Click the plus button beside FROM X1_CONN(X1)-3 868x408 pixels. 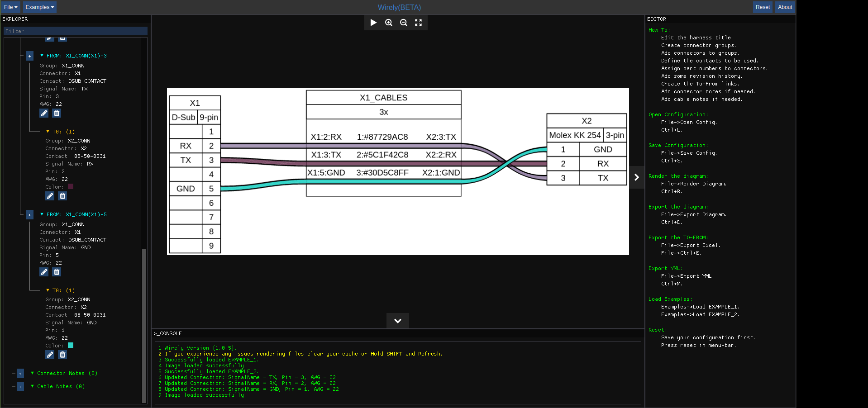pyautogui.click(x=29, y=56)
